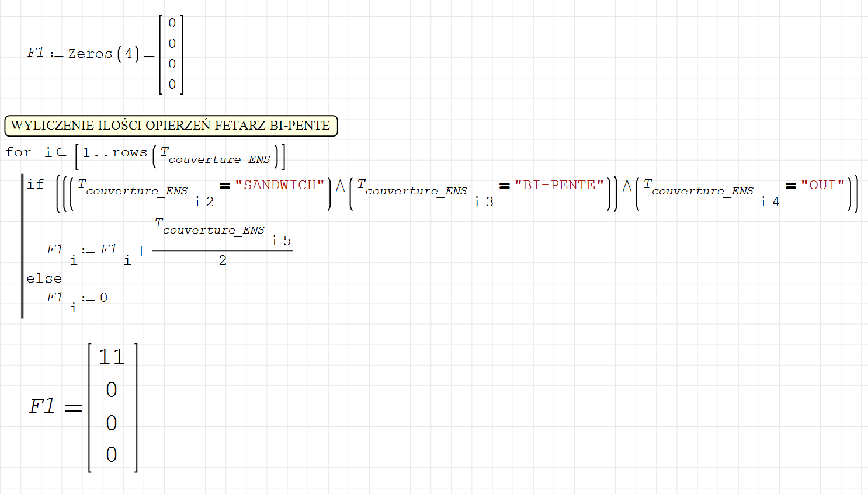Click the lower bound 1 in the for range
The image size is (868, 494).
click(86, 152)
